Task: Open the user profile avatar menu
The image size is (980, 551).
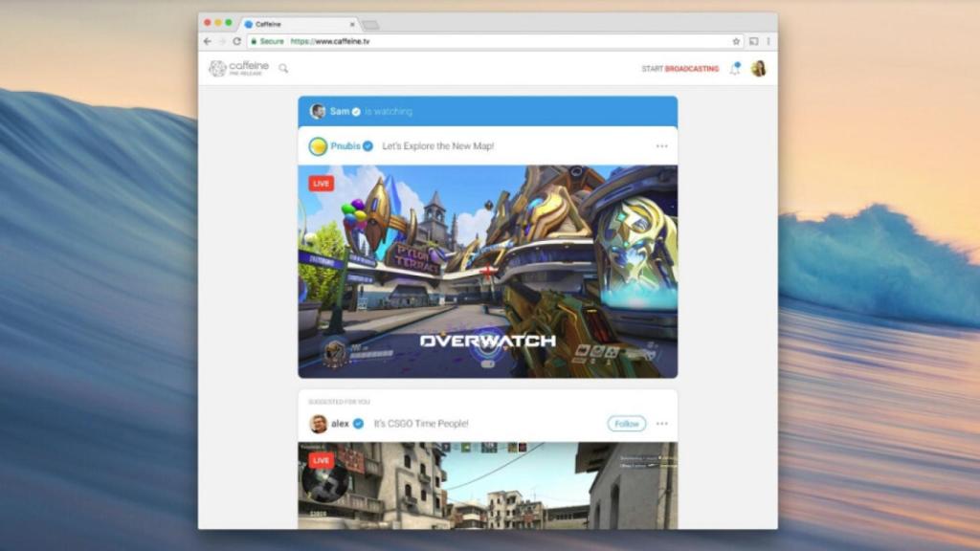Action: pos(758,69)
